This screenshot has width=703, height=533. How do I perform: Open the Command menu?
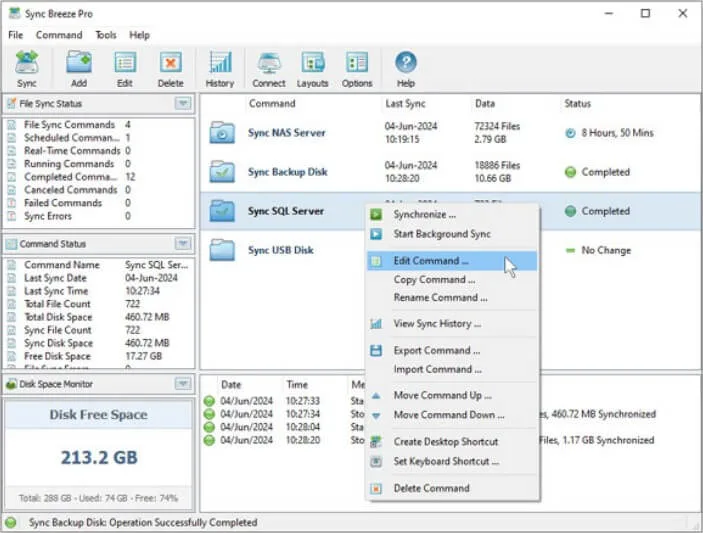coord(59,35)
